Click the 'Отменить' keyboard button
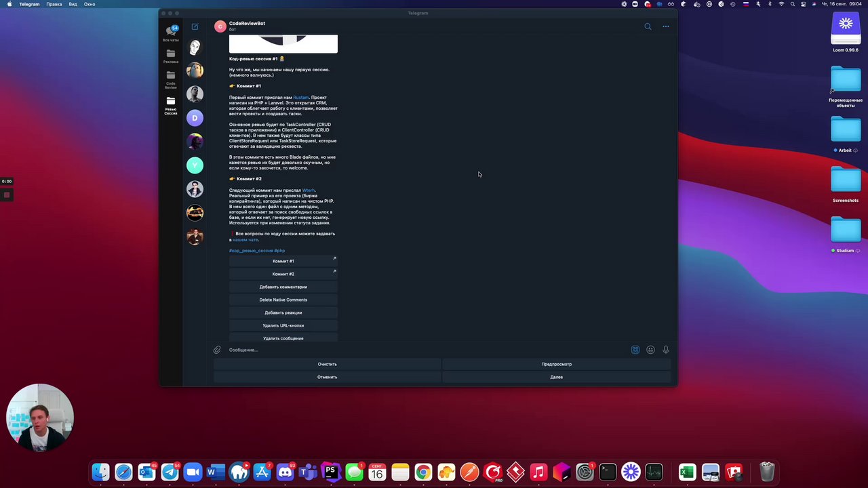This screenshot has height=488, width=868. click(327, 377)
